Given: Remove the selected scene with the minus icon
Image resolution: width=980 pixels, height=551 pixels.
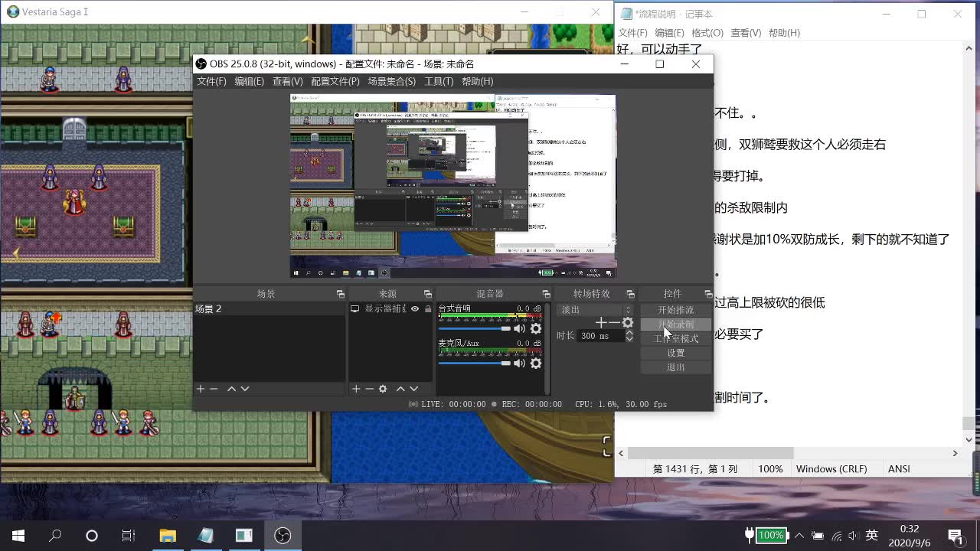Looking at the screenshot, I should tap(214, 389).
